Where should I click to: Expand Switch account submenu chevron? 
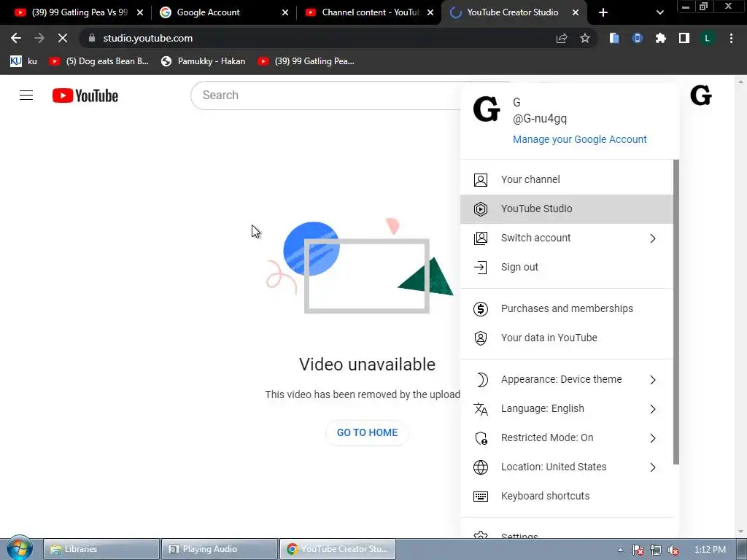(x=653, y=238)
